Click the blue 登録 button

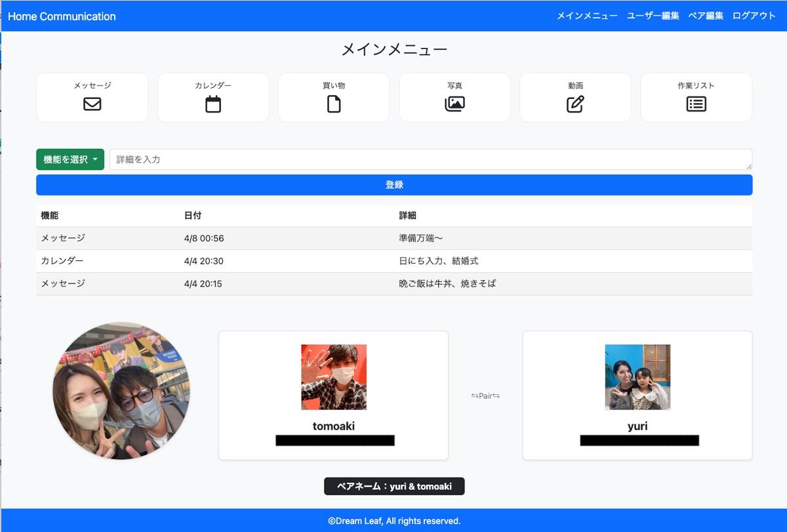[x=394, y=185]
